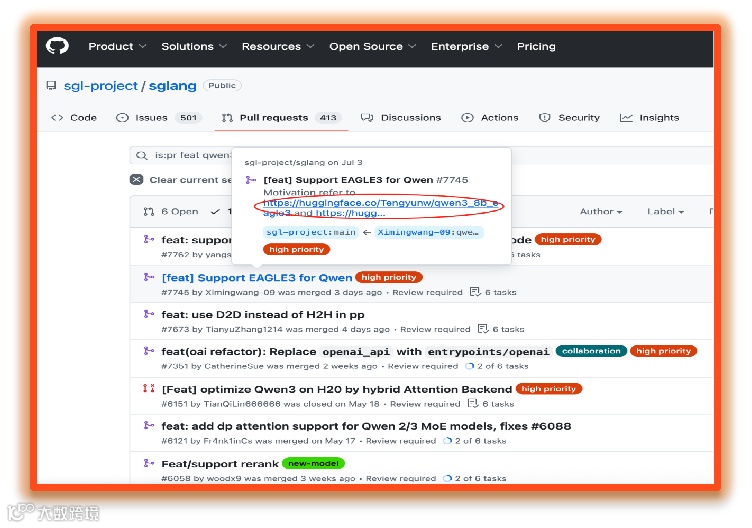This screenshot has height=528, width=752.
Task: Click high priority label on oai refactor row
Action: click(663, 351)
